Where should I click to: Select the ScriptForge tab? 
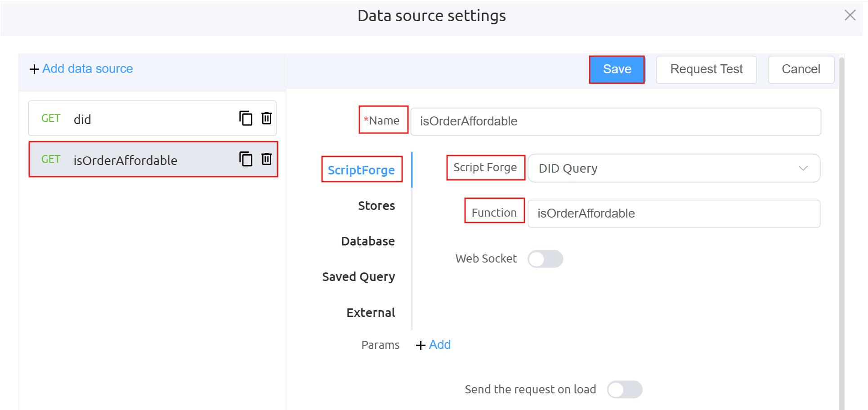(x=361, y=170)
